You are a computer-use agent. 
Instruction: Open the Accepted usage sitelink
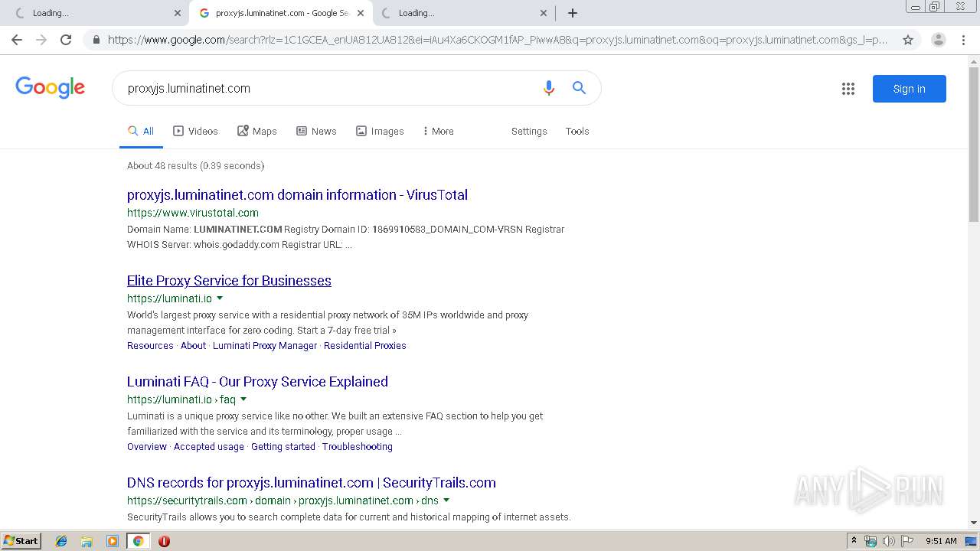pos(209,446)
